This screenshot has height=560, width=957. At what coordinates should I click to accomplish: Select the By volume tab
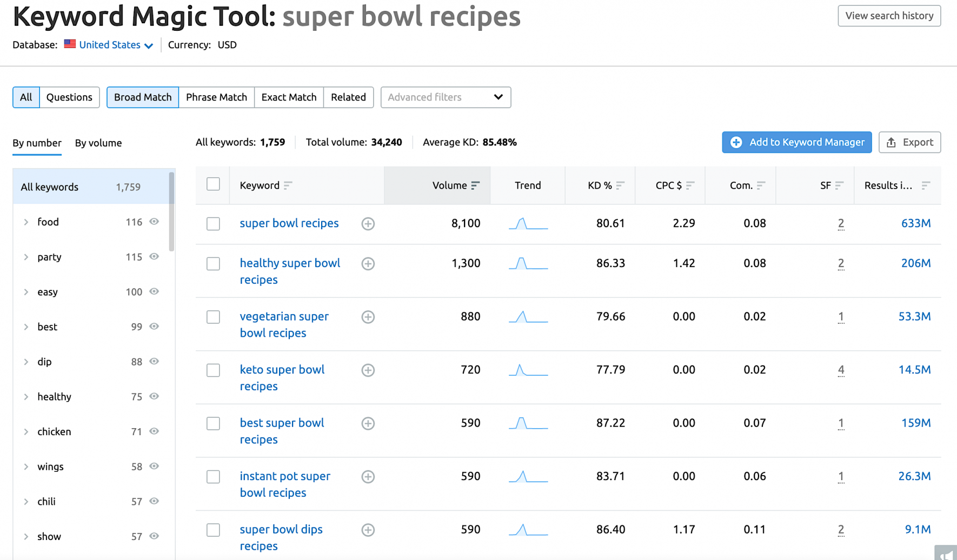(x=98, y=143)
